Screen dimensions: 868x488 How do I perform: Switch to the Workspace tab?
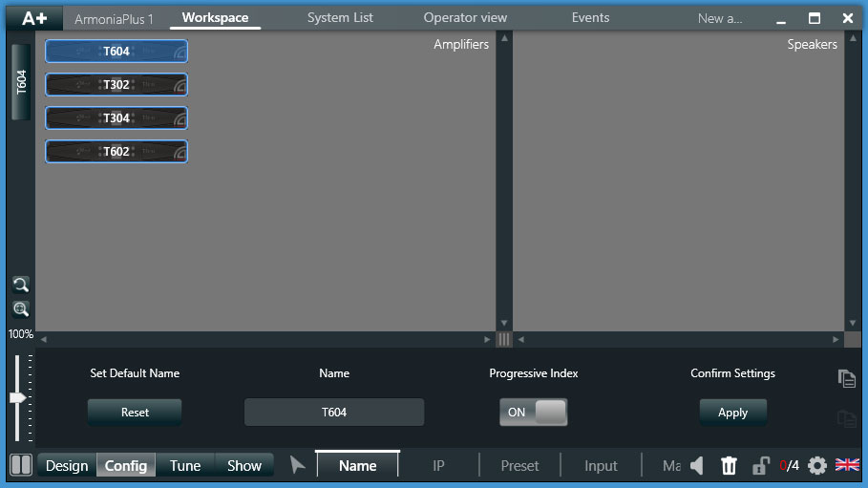(216, 18)
